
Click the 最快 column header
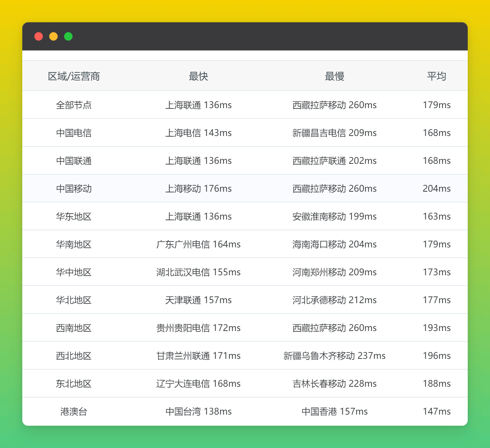[x=198, y=76]
